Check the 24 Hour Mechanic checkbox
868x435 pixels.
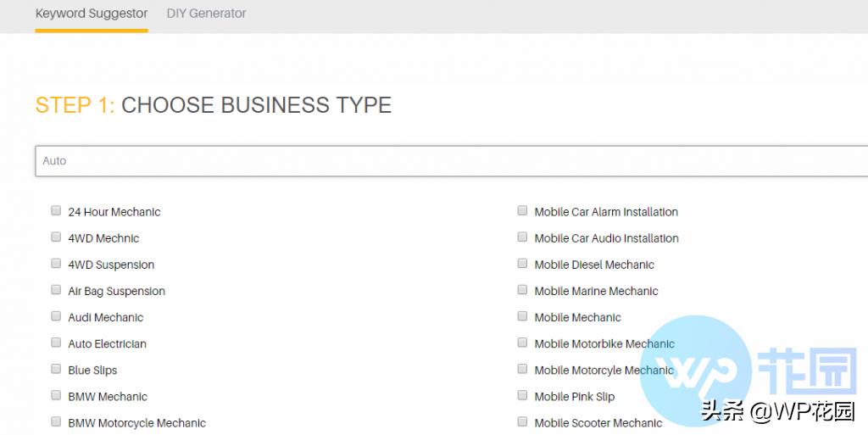(x=56, y=211)
